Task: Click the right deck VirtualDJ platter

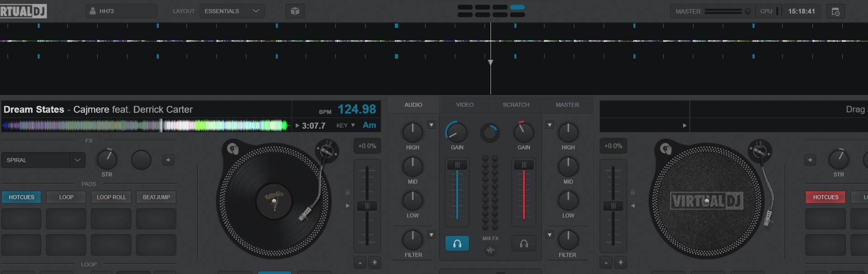Action: click(x=707, y=201)
